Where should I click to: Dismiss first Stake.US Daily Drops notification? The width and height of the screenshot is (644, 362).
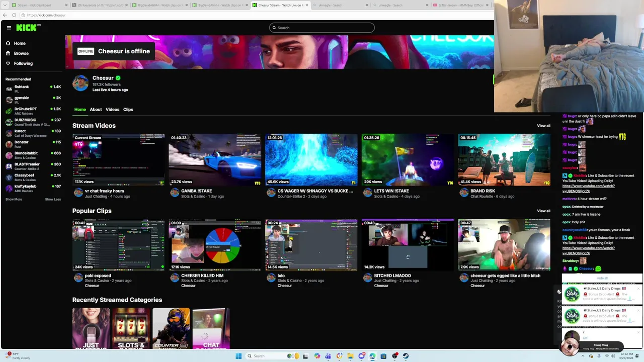pyautogui.click(x=638, y=288)
